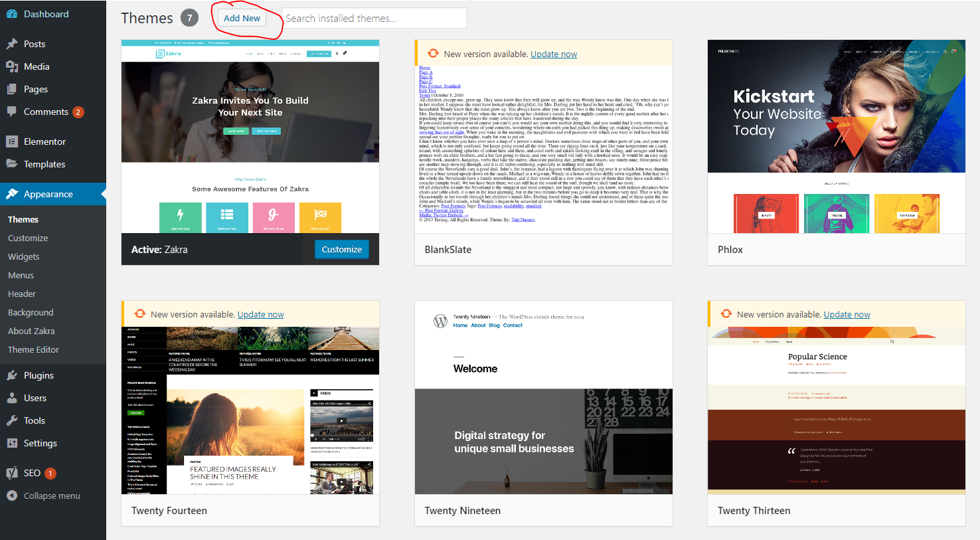
Task: Click the Customize button for Zakra
Action: 342,249
